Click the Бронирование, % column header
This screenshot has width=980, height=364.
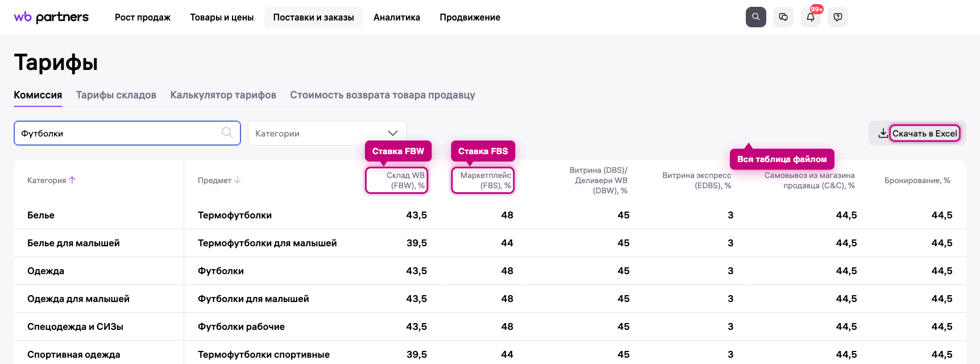[x=917, y=180]
